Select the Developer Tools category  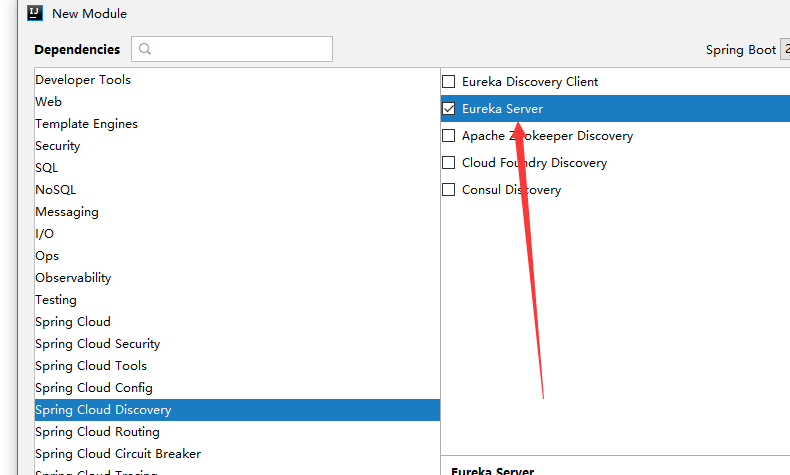(237, 80)
